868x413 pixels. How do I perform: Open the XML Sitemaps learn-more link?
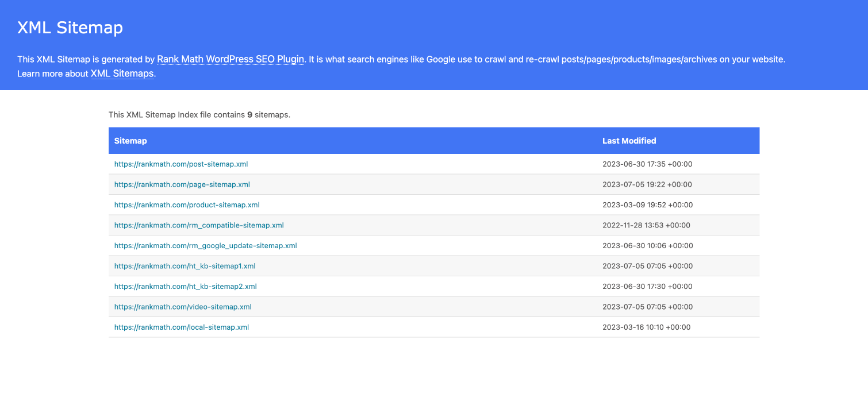[121, 74]
